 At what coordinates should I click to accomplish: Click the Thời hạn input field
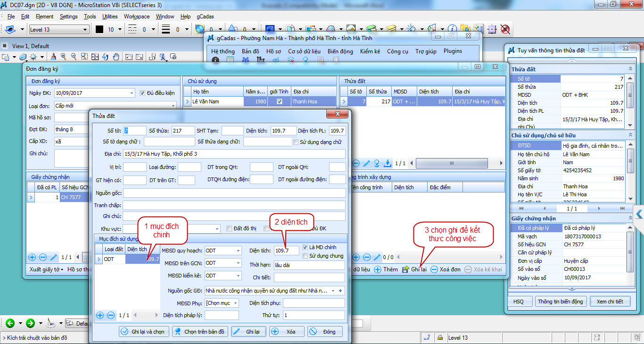[309, 265]
